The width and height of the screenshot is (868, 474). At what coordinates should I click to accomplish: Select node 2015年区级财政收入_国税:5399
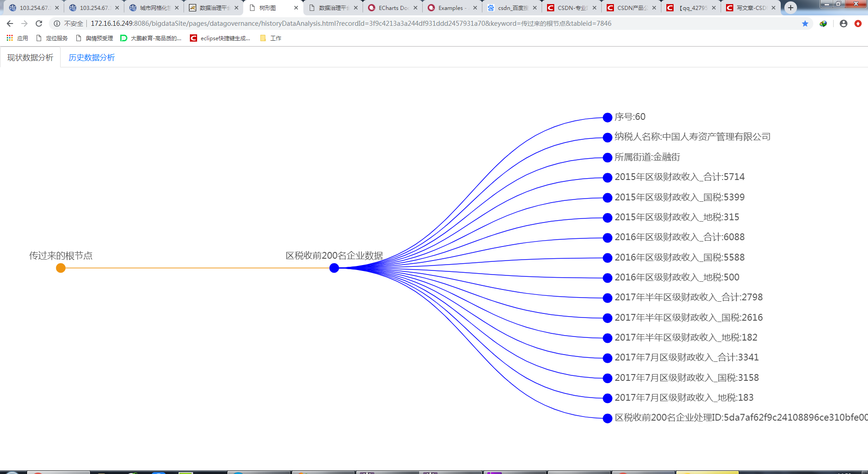(608, 198)
